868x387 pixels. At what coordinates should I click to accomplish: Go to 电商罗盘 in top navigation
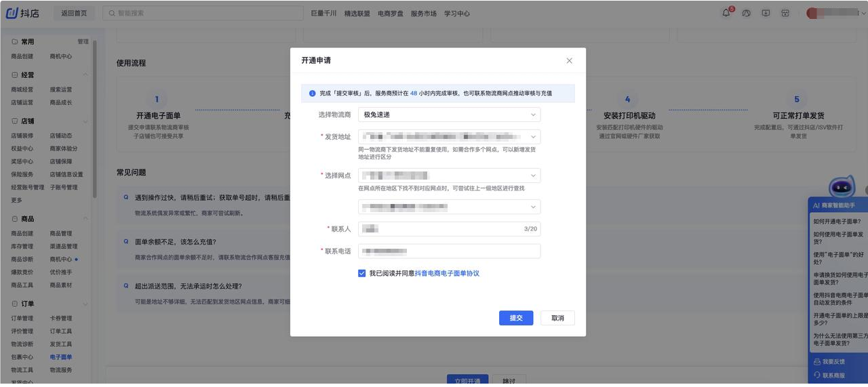[x=391, y=14]
